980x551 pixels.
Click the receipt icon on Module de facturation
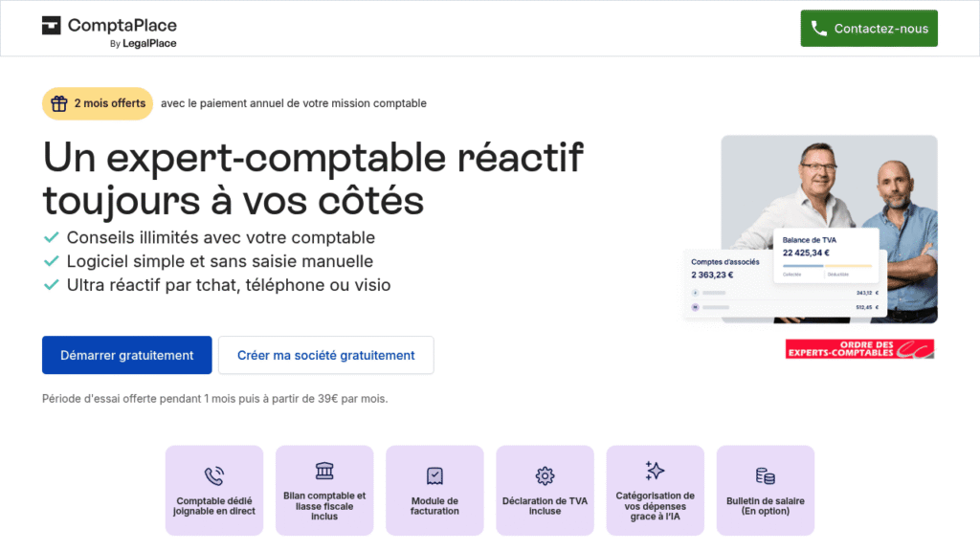(434, 476)
